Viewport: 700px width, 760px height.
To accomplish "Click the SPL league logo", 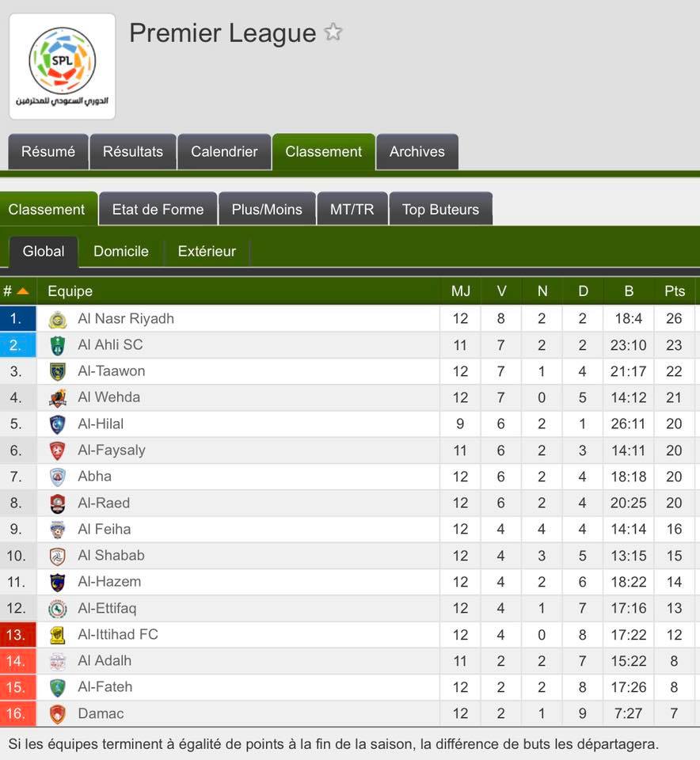I will pyautogui.click(x=62, y=66).
